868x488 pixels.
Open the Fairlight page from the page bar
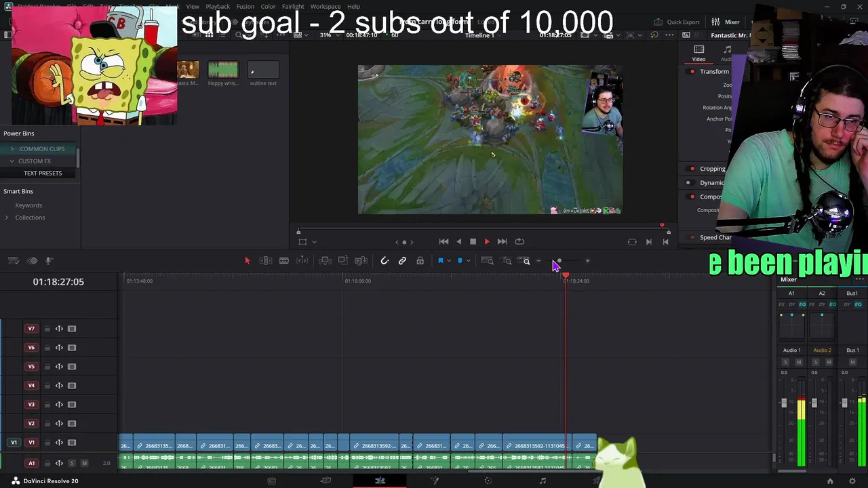coord(542,481)
